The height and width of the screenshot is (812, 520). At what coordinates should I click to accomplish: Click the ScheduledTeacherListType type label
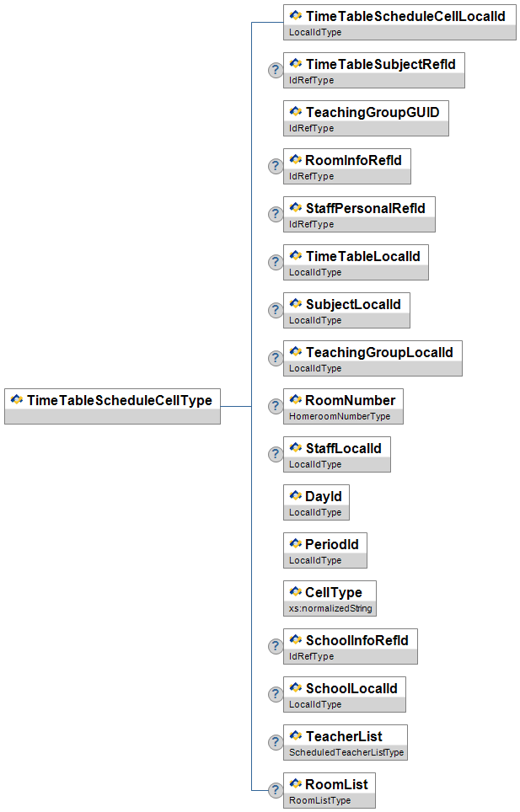point(346,753)
